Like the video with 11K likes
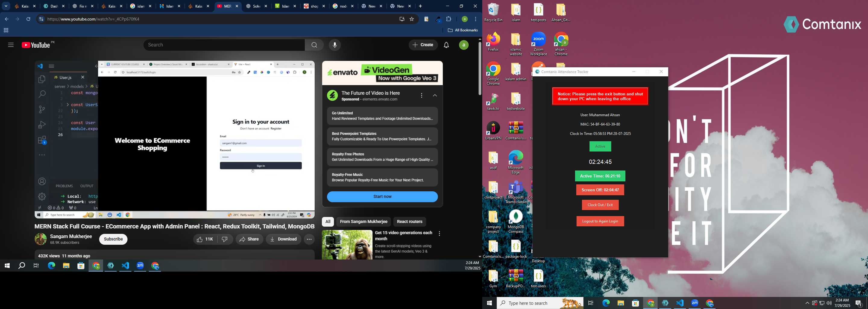Viewport: 868px width, 309px height. (205, 239)
